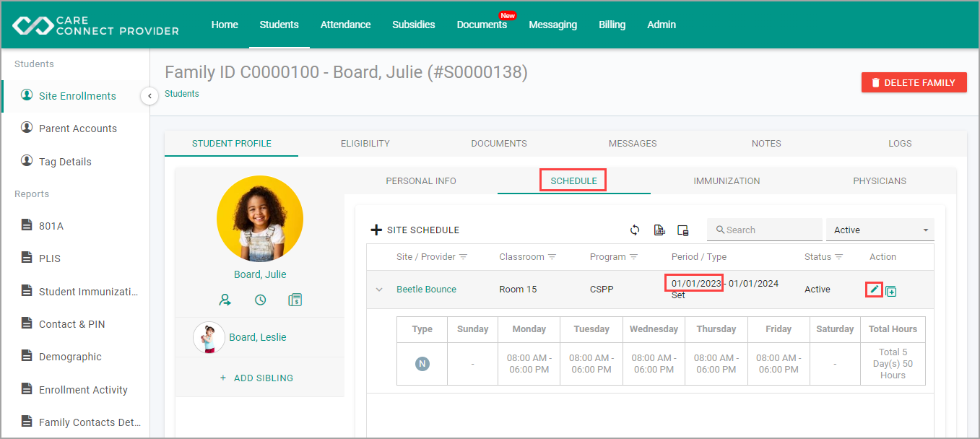Click the schedule Search input field
Image resolution: width=980 pixels, height=439 pixels.
click(765, 230)
